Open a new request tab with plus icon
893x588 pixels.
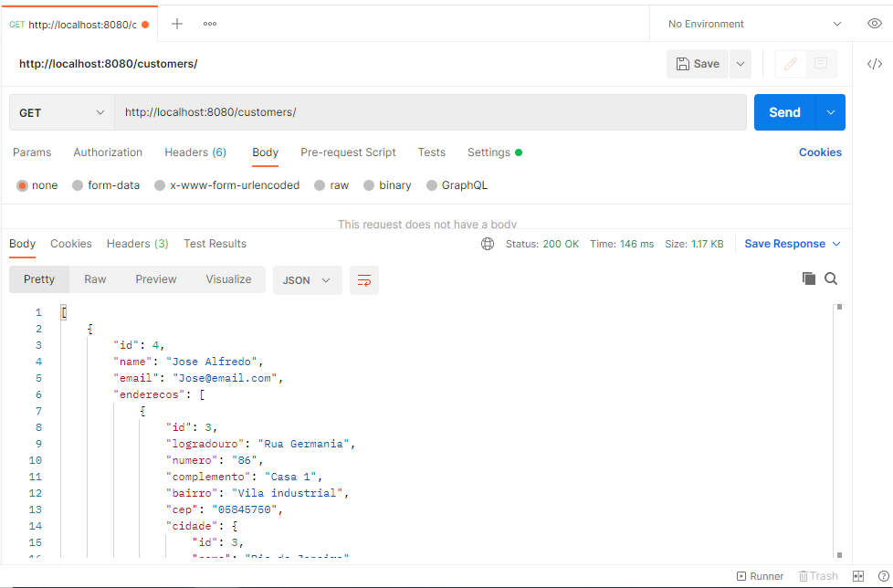[177, 24]
